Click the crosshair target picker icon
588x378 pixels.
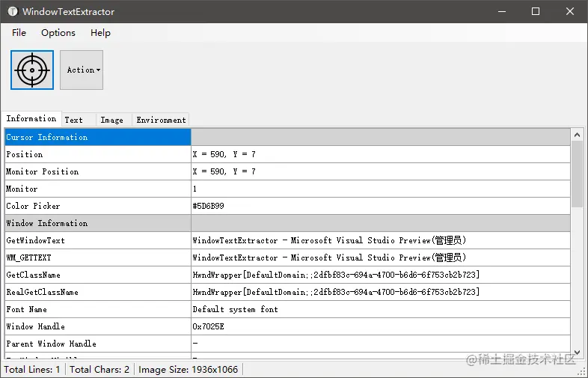pos(32,70)
